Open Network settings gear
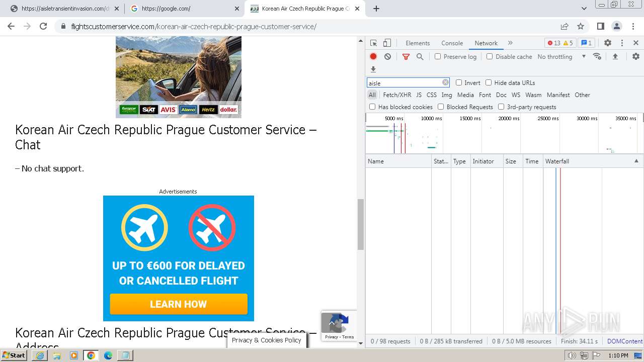The image size is (644, 362). 635,56
